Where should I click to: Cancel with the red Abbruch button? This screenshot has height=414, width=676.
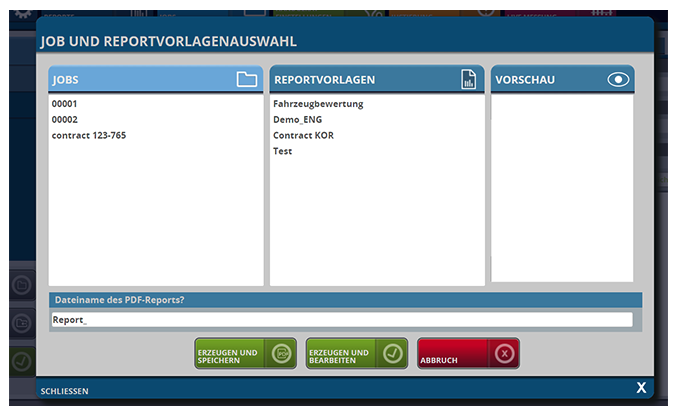tap(468, 354)
